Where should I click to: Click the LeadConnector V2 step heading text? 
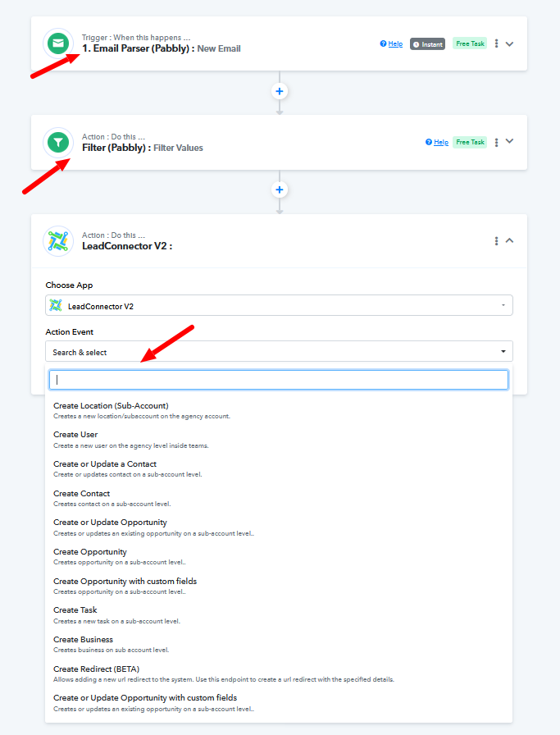pyautogui.click(x=127, y=246)
